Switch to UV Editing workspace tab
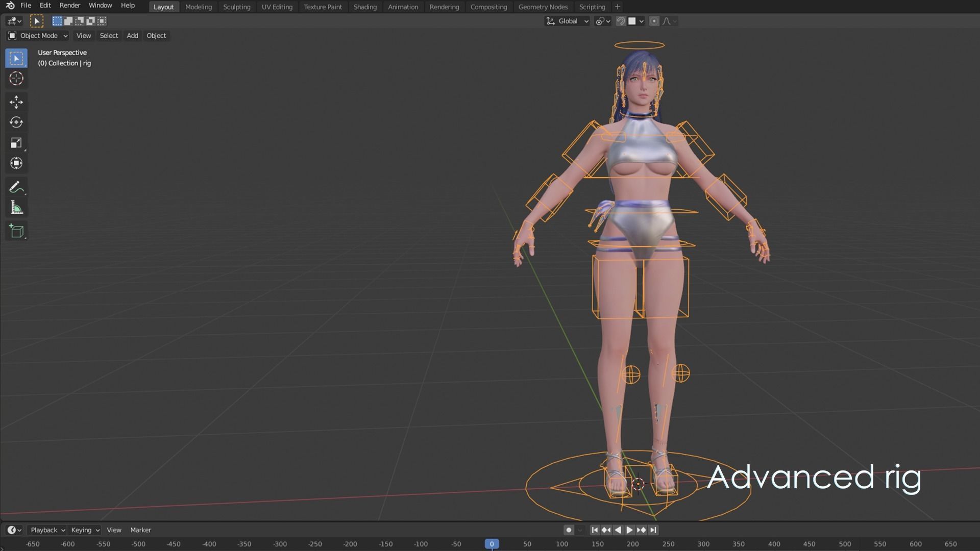Screen dimensions: 980x551 [277, 7]
